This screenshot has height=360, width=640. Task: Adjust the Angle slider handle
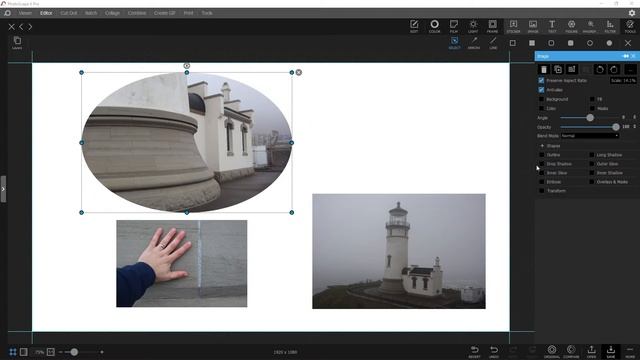point(590,118)
